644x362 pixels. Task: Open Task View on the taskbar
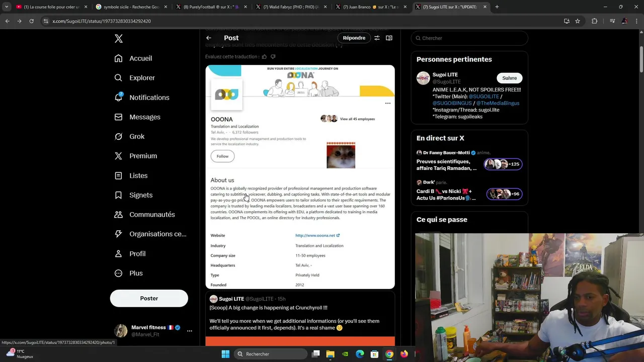315,354
